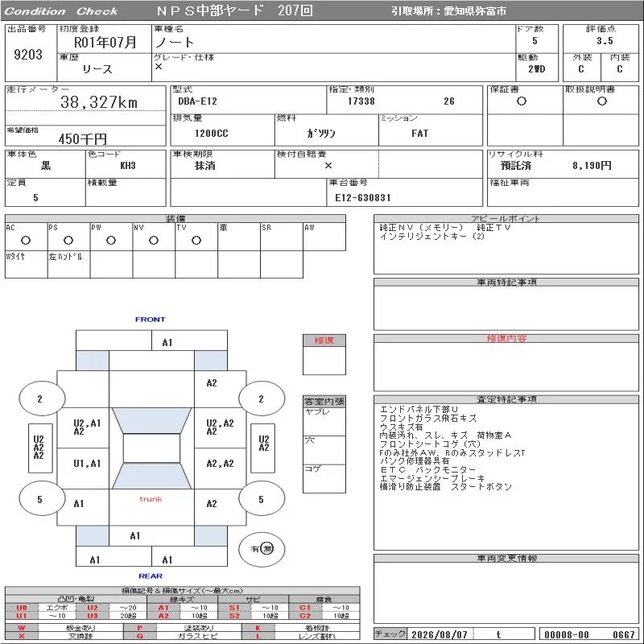Click the lot number 9203
Screen dimensions: 644x644
click(x=28, y=55)
